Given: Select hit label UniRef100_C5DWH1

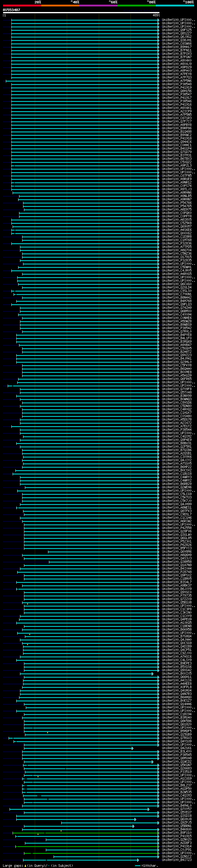Looking at the screenshot, I should [x=177, y=267].
